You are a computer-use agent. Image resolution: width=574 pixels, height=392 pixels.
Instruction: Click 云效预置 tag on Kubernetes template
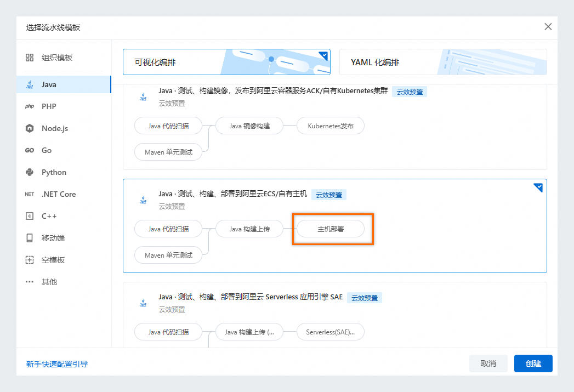tap(410, 92)
